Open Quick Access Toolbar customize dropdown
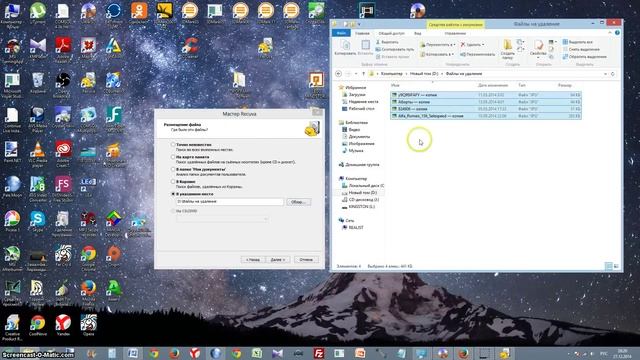 point(359,24)
